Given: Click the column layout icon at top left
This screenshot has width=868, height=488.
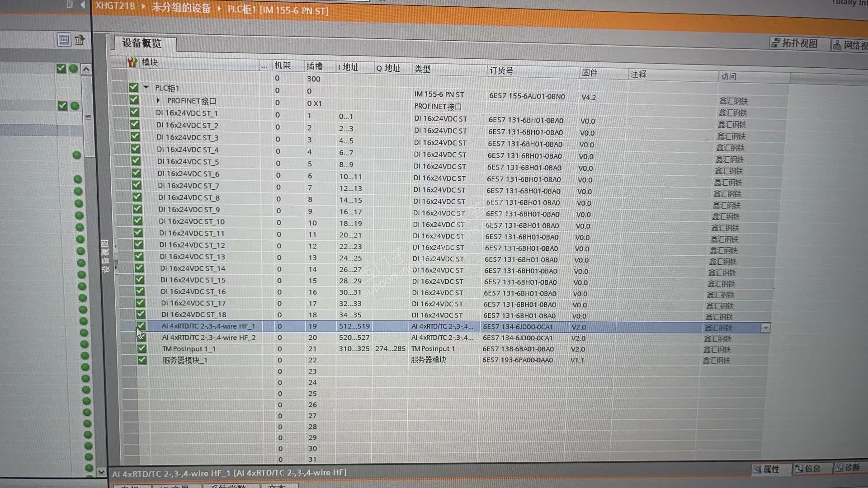Looking at the screenshot, I should click(69, 5).
